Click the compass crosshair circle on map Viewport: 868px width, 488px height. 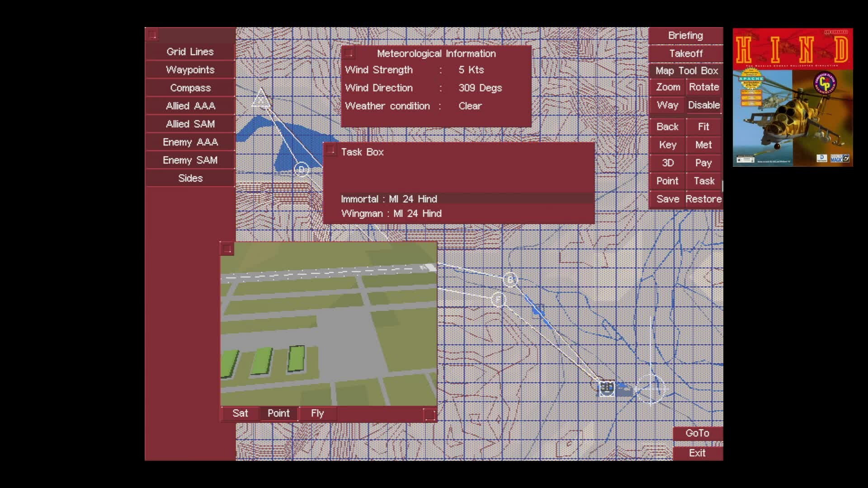coord(651,388)
